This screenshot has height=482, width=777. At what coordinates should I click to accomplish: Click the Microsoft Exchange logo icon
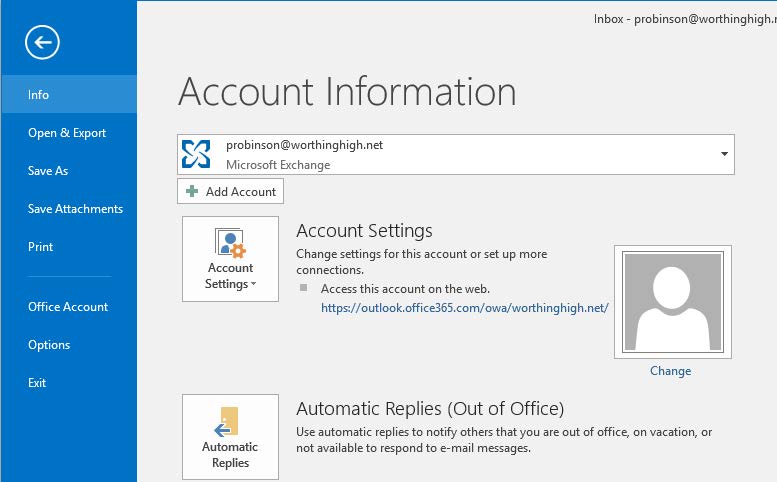[x=196, y=154]
